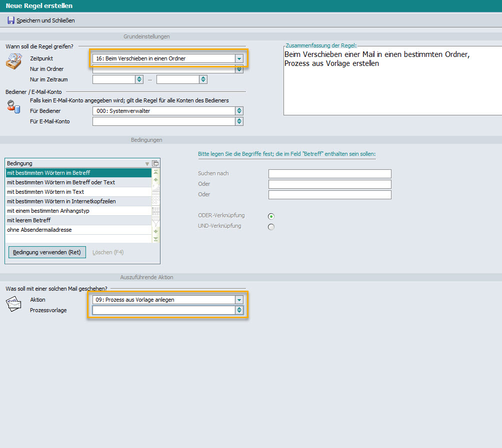Click the sort triangle in Bedingung header

pos(147,164)
